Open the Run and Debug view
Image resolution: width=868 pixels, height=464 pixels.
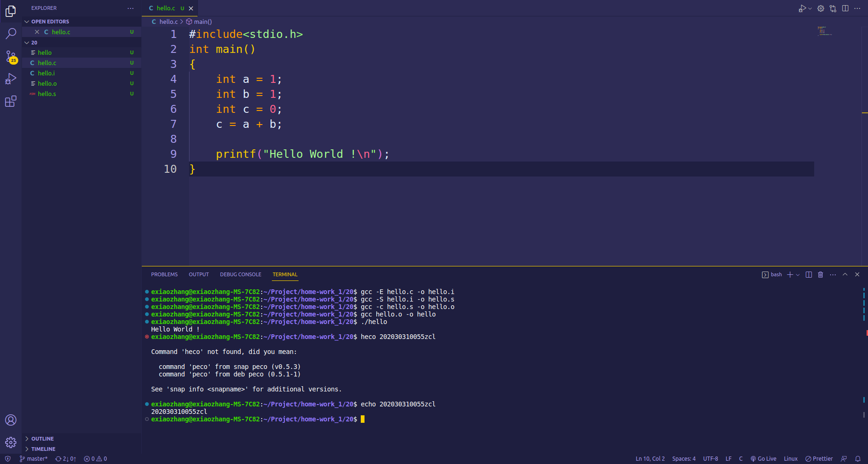11,79
